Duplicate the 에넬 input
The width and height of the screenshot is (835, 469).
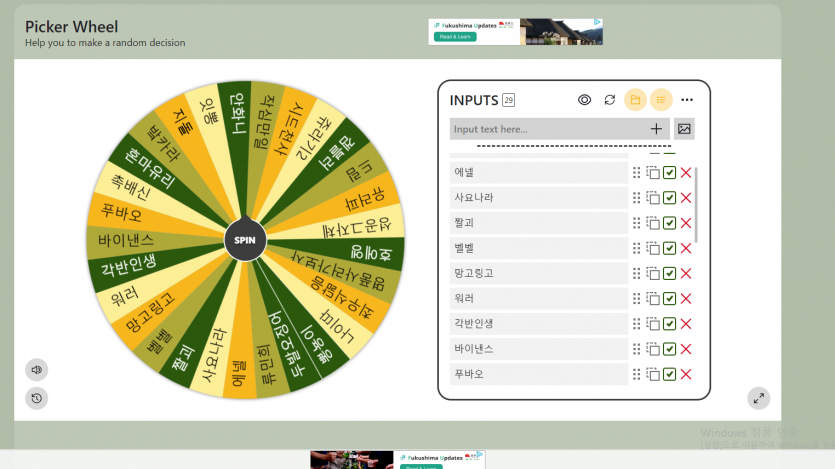[653, 172]
